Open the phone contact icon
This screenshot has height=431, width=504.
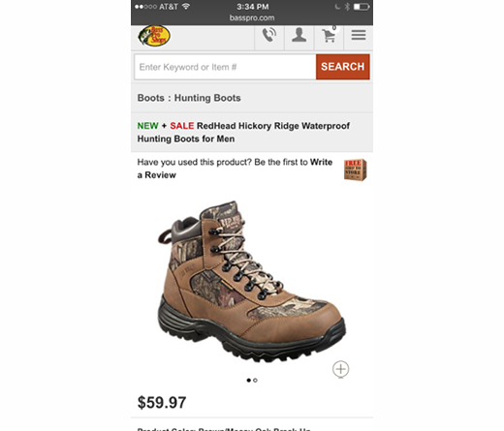click(269, 35)
